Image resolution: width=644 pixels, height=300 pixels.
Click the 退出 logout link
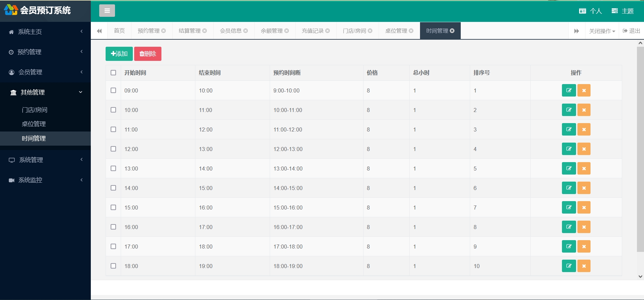click(x=632, y=31)
